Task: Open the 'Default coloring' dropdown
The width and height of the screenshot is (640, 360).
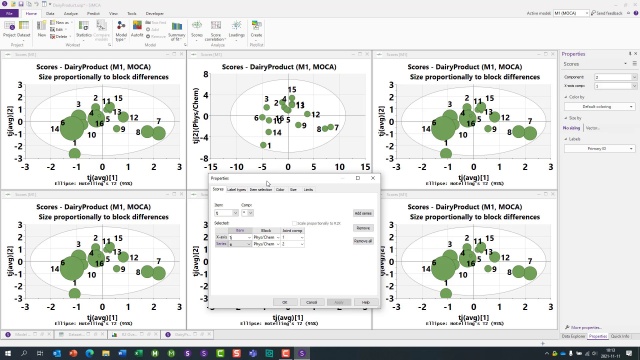Action: tap(599, 107)
